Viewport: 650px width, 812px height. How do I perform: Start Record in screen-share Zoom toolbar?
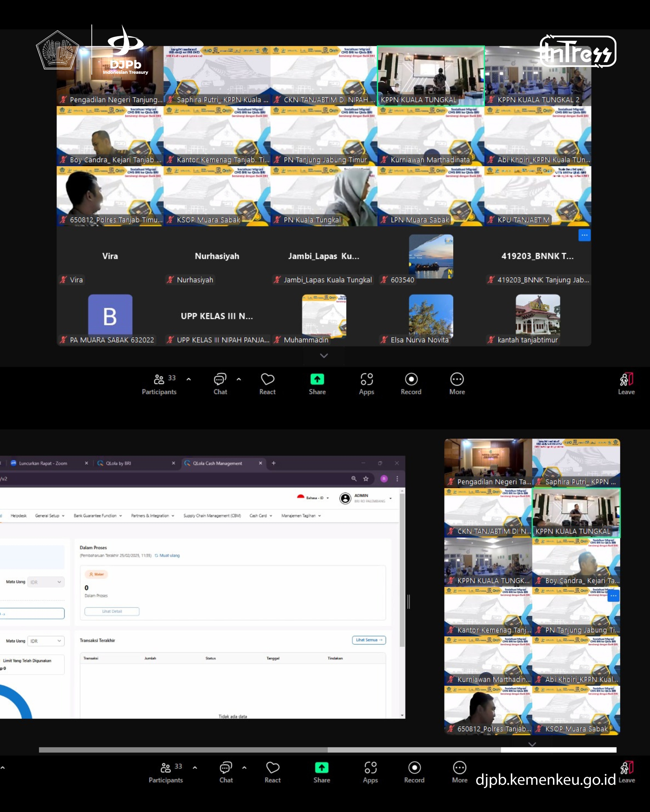[414, 772]
